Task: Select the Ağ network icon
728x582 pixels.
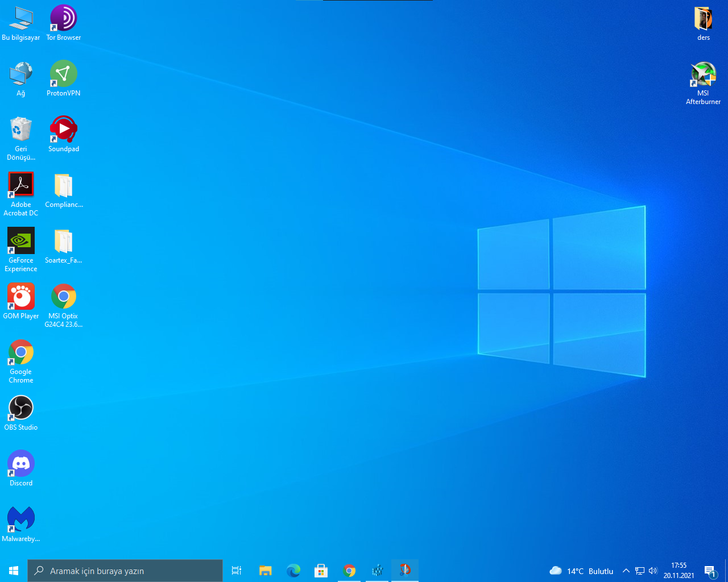Action: click(21, 79)
